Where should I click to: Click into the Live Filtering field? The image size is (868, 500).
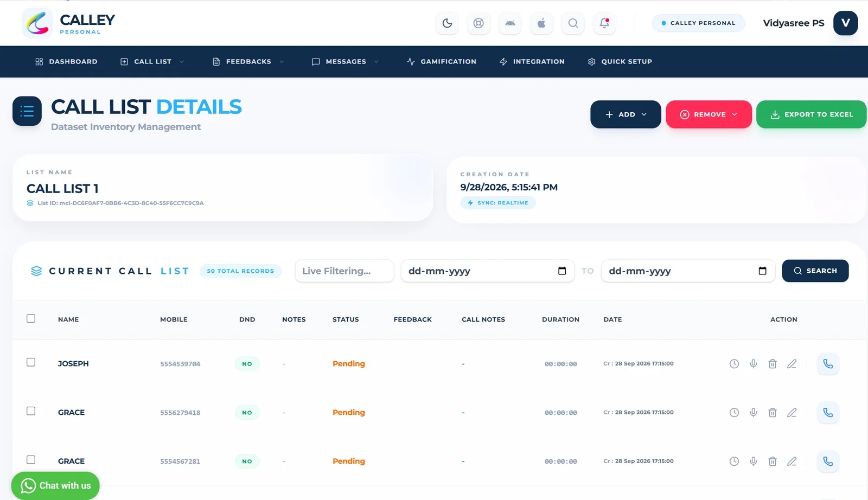(x=344, y=271)
